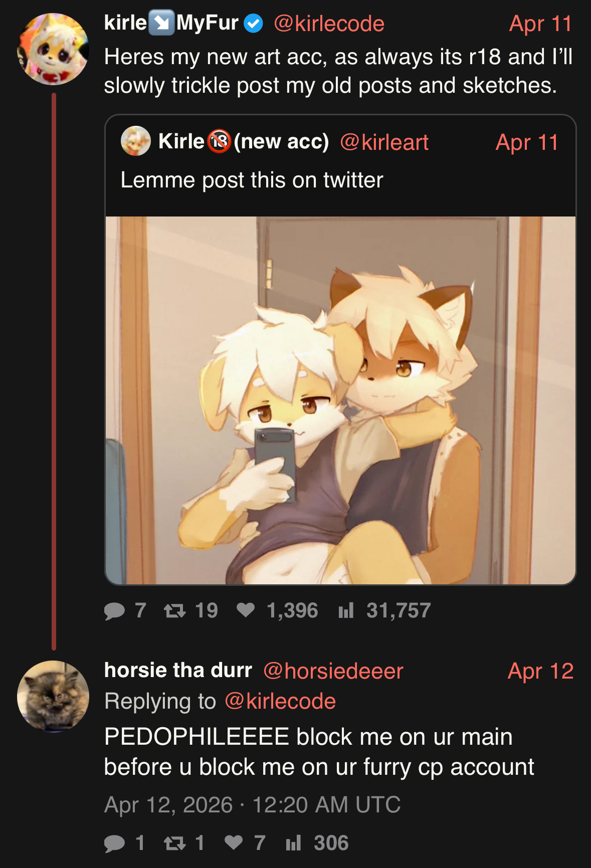The image size is (591, 868).
Task: Like the reply showing 7 hearts
Action: 234,843
